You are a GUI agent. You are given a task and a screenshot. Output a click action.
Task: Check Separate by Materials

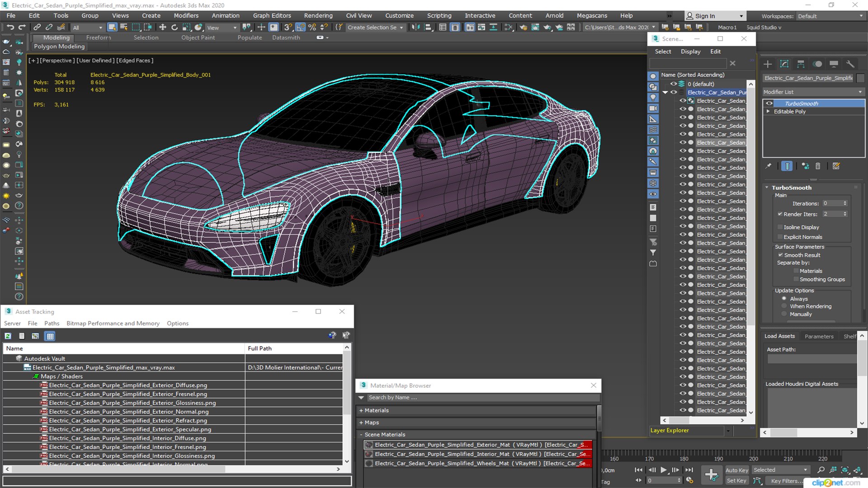click(796, 271)
